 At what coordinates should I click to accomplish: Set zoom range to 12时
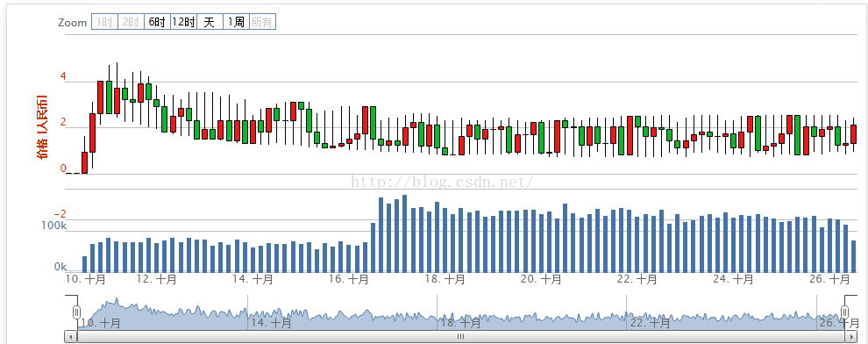point(184,22)
